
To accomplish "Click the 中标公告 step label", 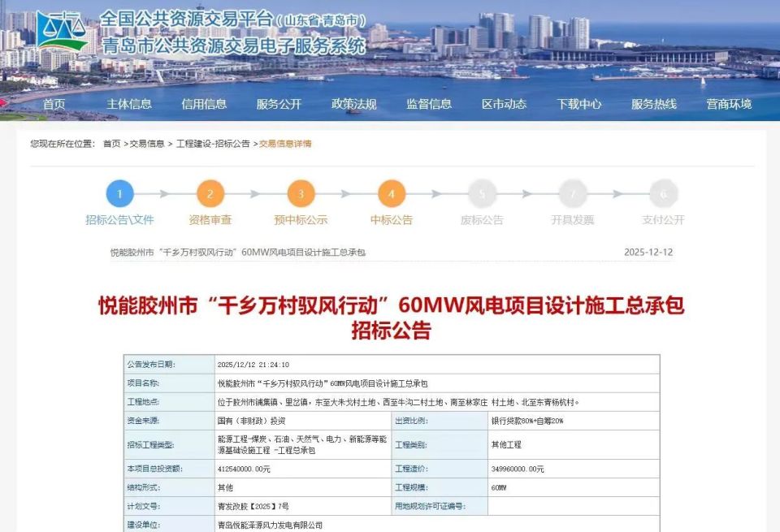I will coord(392,220).
